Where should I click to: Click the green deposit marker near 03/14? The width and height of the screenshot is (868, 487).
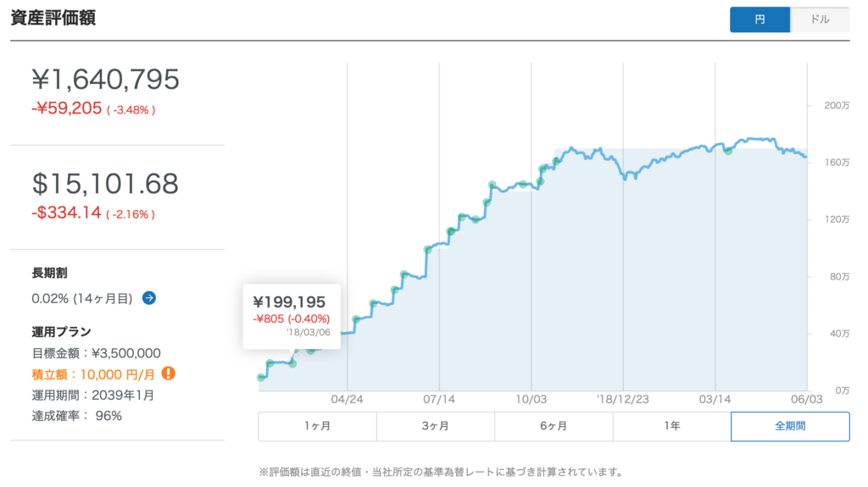tap(728, 151)
